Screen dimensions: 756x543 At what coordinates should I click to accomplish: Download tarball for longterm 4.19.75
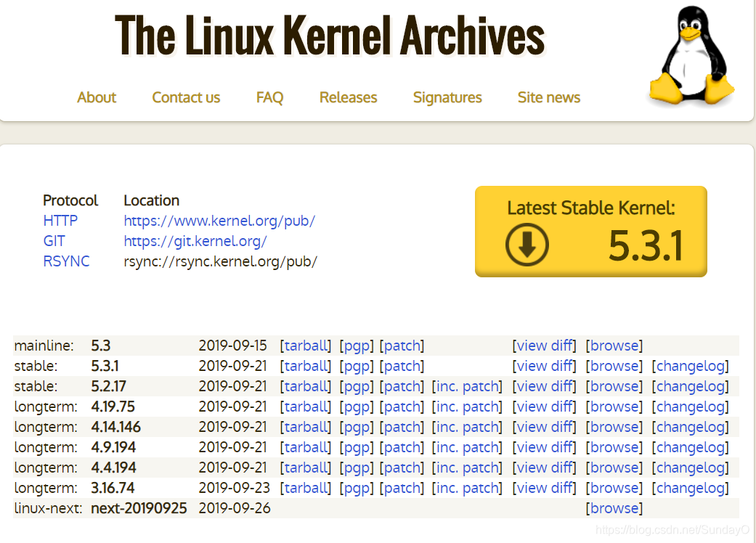point(306,407)
